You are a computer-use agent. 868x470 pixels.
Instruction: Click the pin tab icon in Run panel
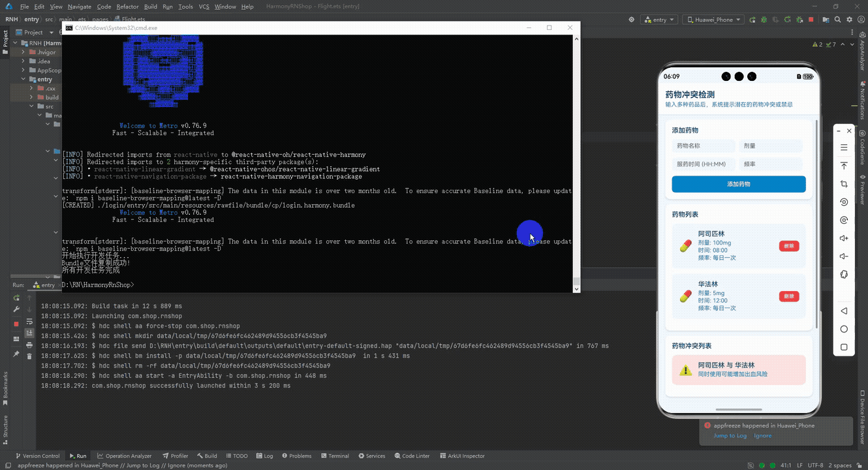pyautogui.click(x=16, y=354)
